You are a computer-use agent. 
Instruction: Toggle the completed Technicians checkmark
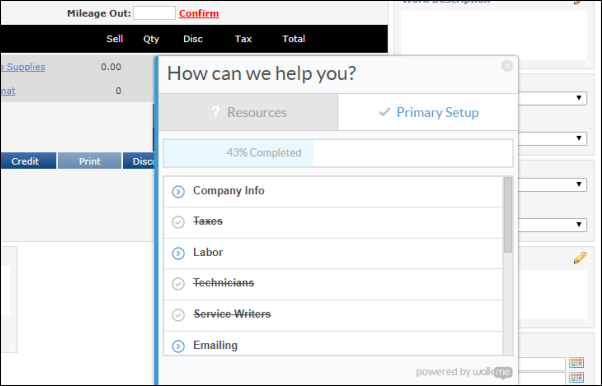pyautogui.click(x=178, y=284)
